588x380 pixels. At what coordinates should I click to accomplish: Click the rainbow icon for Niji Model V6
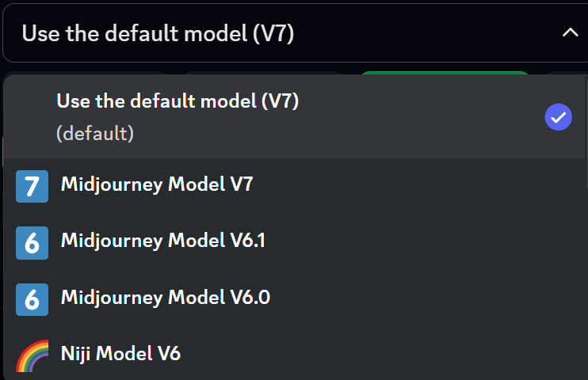[32, 354]
